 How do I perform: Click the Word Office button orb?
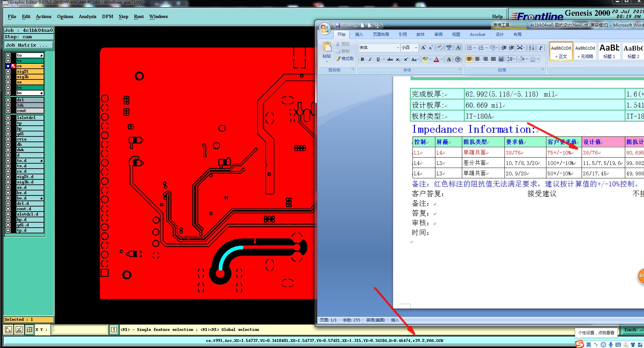coord(324,29)
